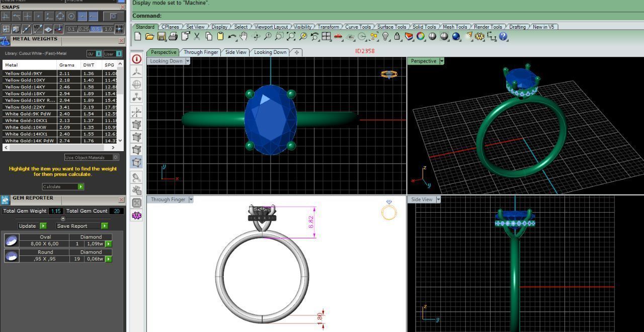Collapse Gem Reporter round expander arrow
Screen dimensions: 644x332
(x=63, y=219)
